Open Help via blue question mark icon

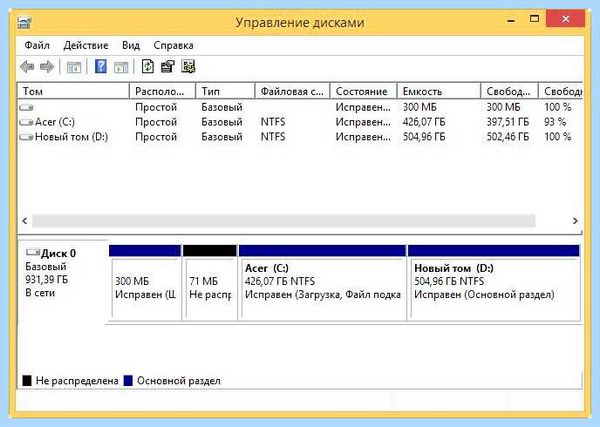point(101,67)
